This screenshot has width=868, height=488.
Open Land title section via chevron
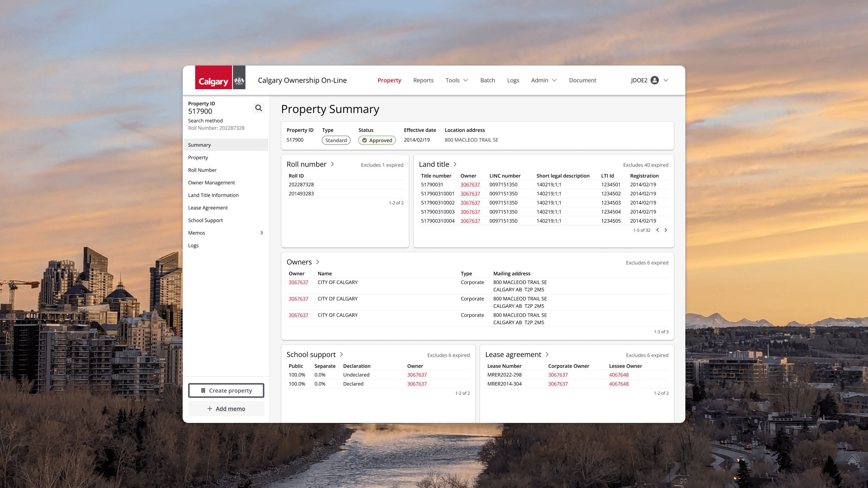click(455, 164)
